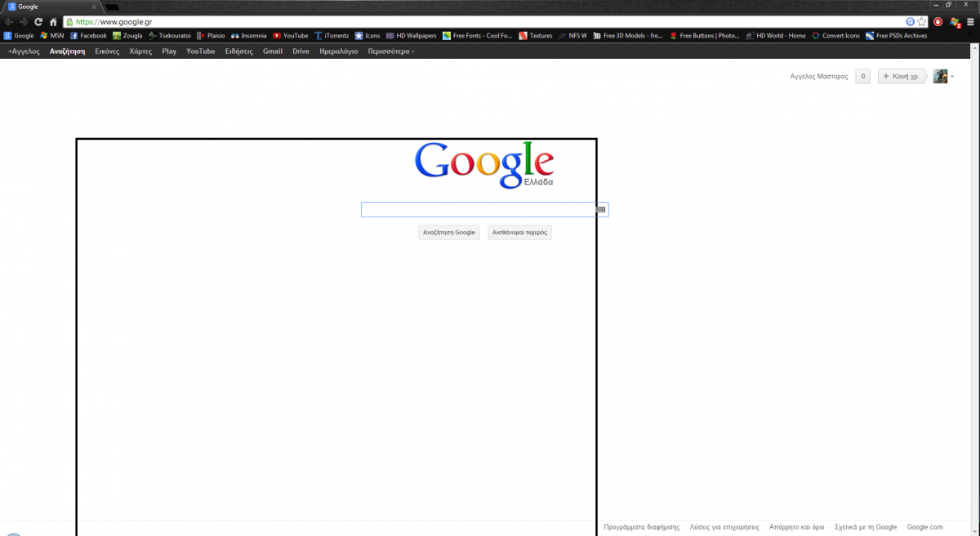
Task: Bookmark this page with the star icon
Action: click(x=922, y=22)
